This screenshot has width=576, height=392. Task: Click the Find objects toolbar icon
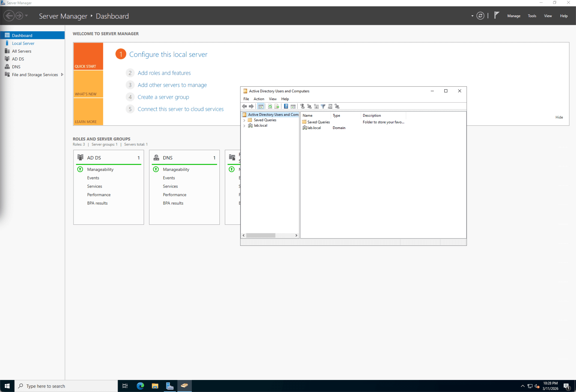[x=330, y=106]
